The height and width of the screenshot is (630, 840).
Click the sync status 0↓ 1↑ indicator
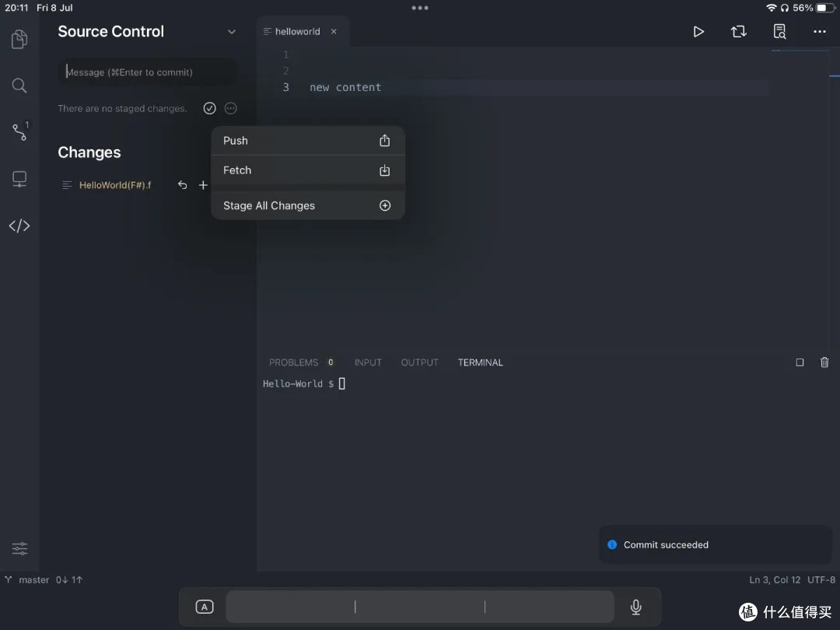69,579
